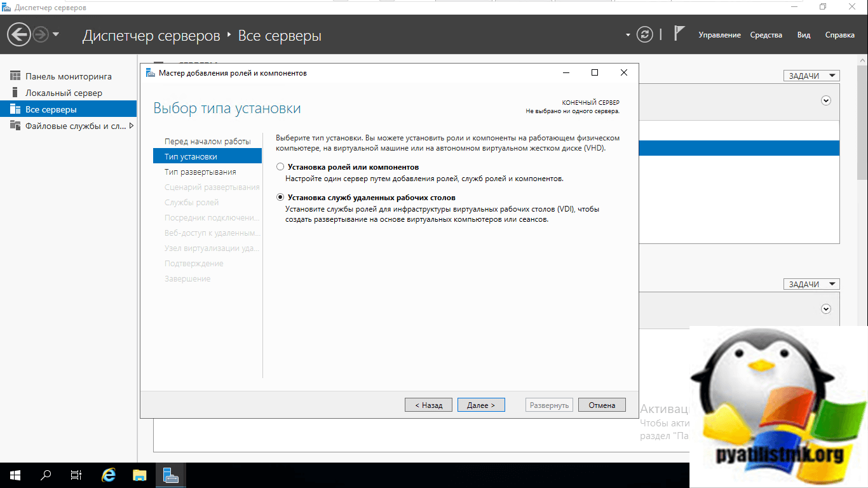Screen dimensions: 868x488
Task: Click Server Manager icon in the taskbar
Action: (170, 475)
